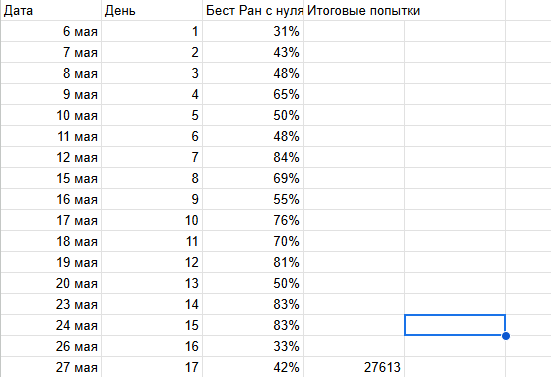Click the '27 мая' date cell
551x377 pixels.
coord(51,367)
